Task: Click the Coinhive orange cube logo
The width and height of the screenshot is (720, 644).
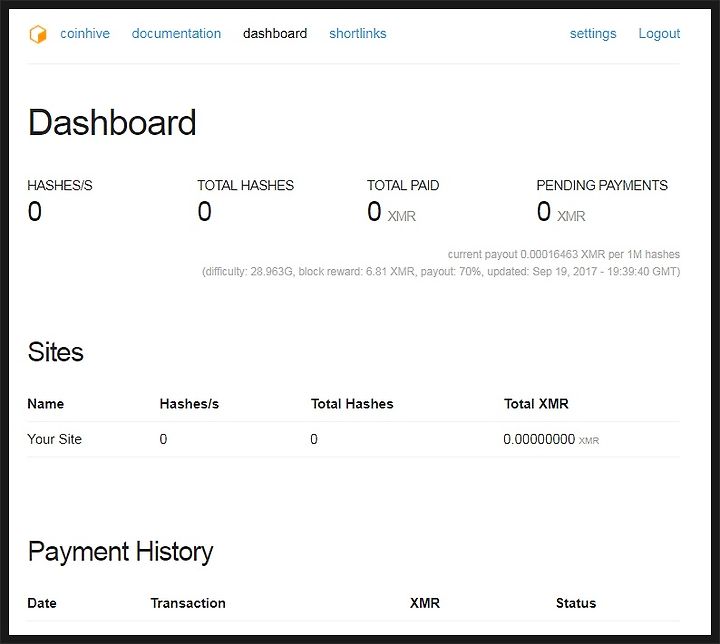Action: tap(38, 34)
